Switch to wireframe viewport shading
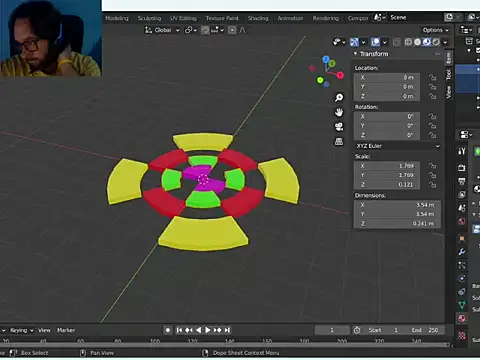This screenshot has height=360, width=480. pyautogui.click(x=408, y=42)
